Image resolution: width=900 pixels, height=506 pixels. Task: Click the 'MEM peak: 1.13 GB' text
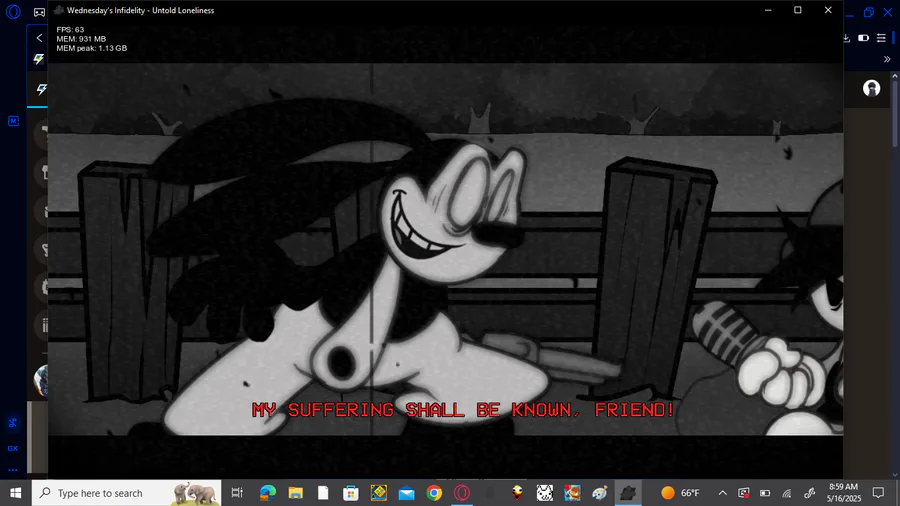pyautogui.click(x=92, y=48)
